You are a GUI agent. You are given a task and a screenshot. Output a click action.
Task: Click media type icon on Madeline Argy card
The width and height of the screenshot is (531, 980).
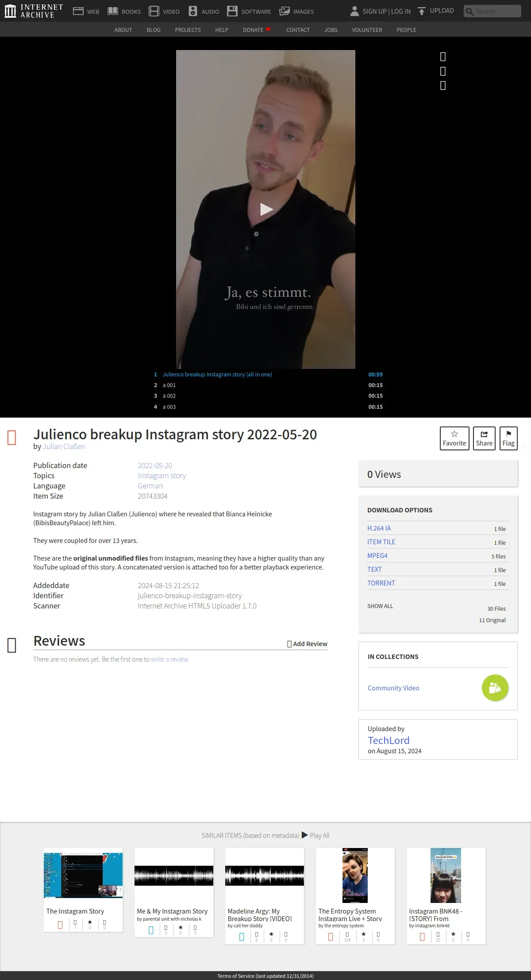tap(242, 937)
